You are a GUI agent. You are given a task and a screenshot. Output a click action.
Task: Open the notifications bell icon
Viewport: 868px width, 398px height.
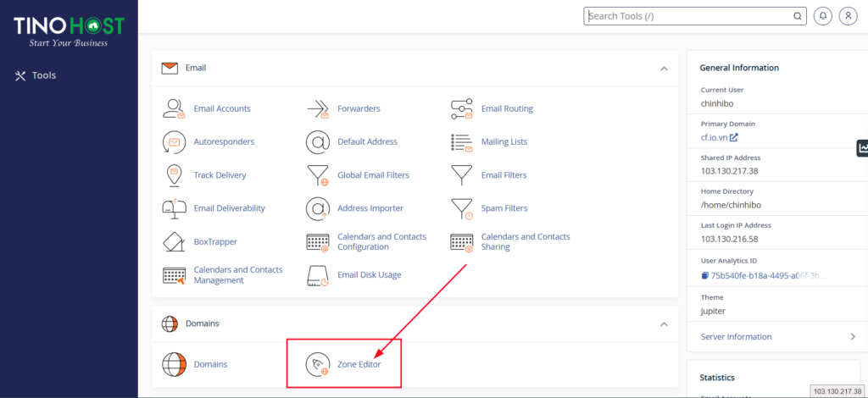coord(822,16)
